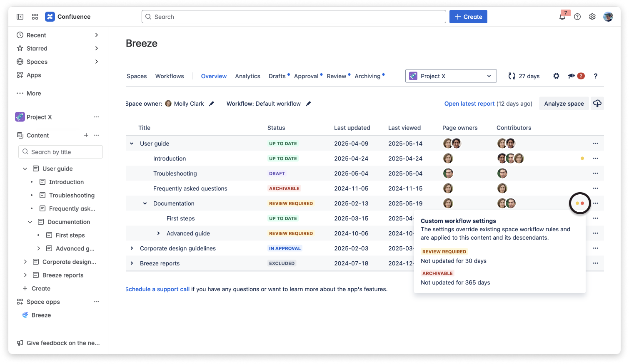Edit space owner Molly Clark pencil icon

(x=212, y=104)
